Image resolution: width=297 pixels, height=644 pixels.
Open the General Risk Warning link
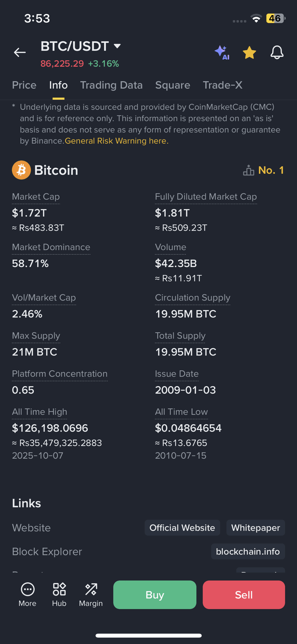(116, 141)
